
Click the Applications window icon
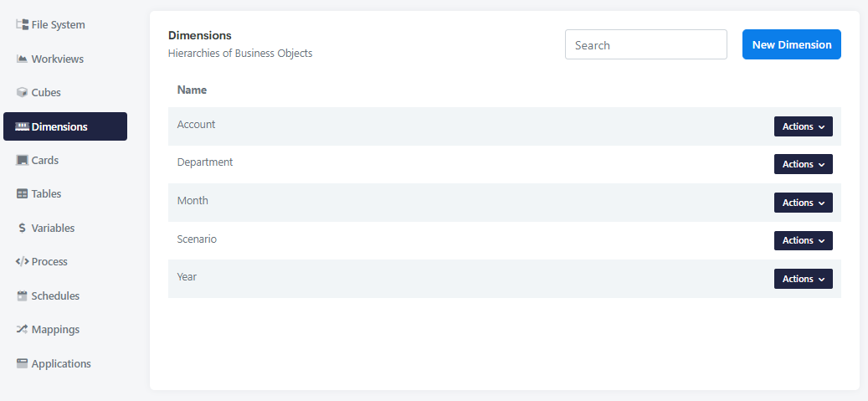click(23, 364)
